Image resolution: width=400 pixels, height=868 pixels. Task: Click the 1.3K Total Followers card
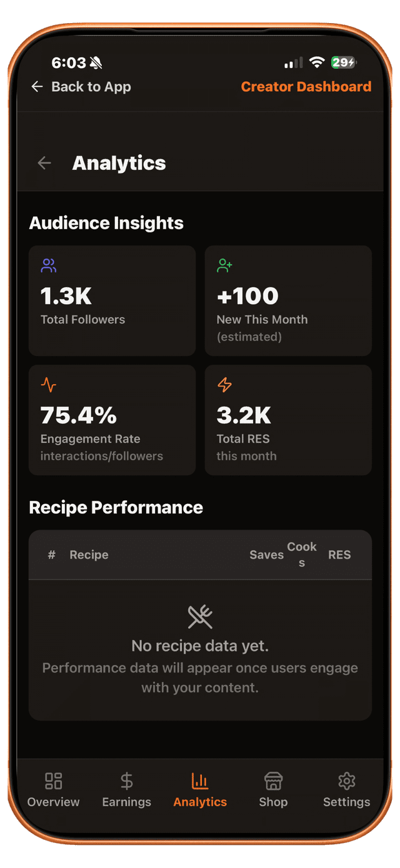click(x=112, y=300)
